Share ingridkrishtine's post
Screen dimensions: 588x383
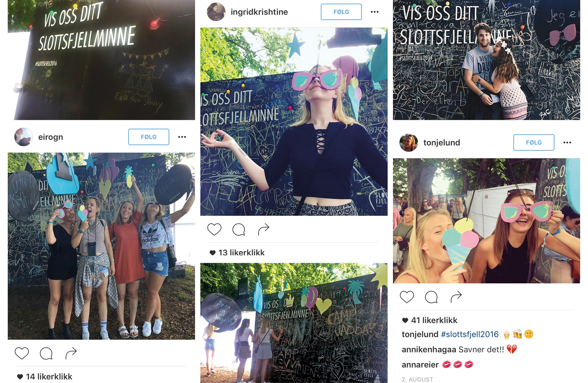264,229
